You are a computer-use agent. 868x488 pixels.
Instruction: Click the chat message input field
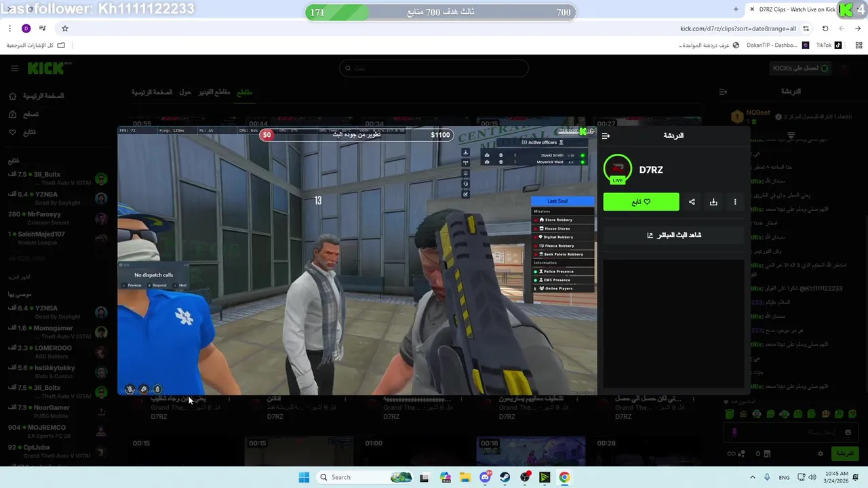pyautogui.click(x=791, y=432)
